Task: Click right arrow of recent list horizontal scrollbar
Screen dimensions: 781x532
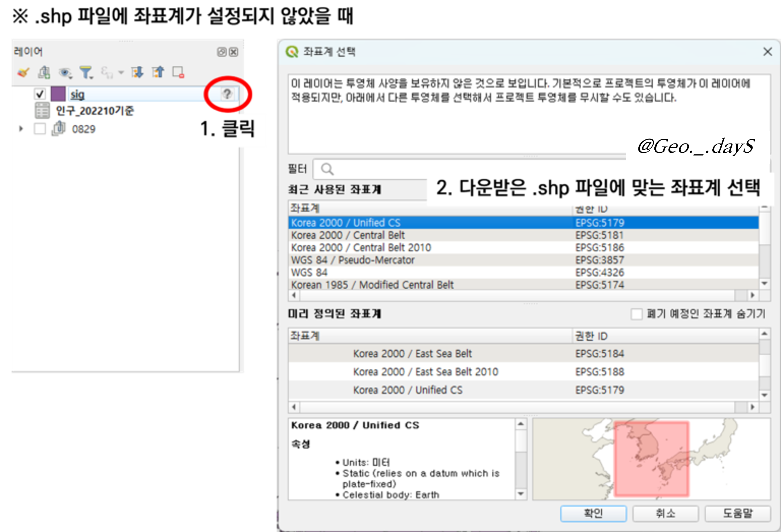Action: click(753, 295)
